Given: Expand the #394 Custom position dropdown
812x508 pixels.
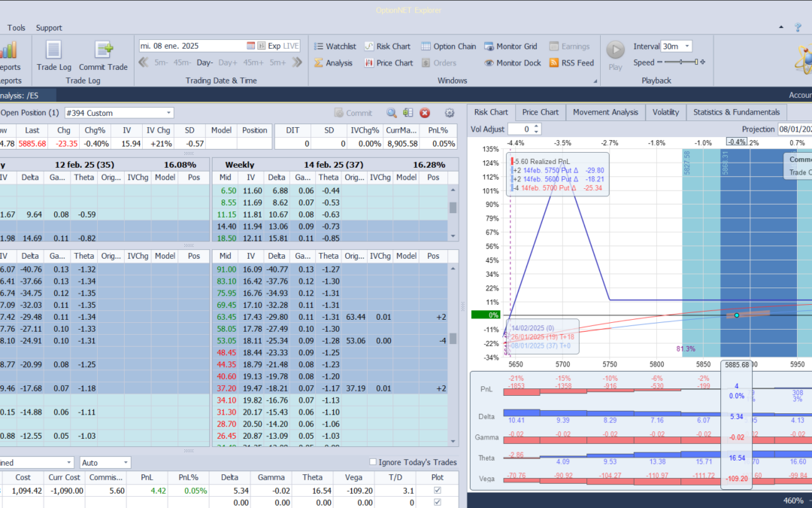Looking at the screenshot, I should (x=168, y=113).
